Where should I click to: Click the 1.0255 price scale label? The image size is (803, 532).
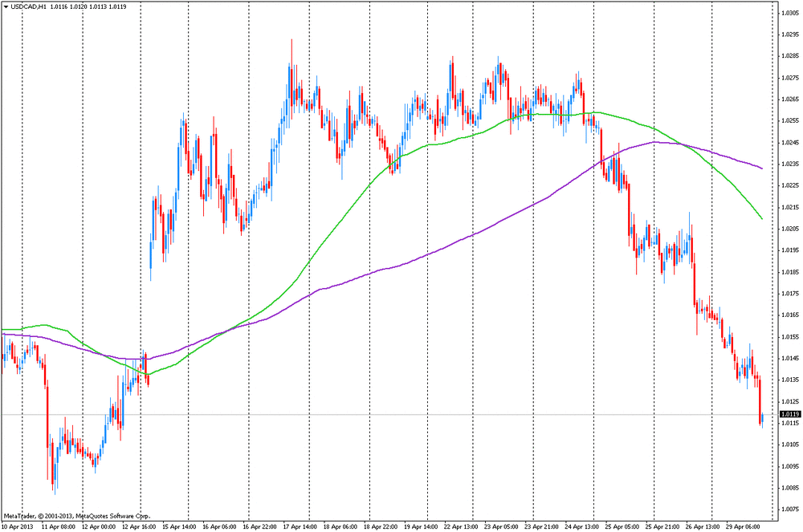791,120
